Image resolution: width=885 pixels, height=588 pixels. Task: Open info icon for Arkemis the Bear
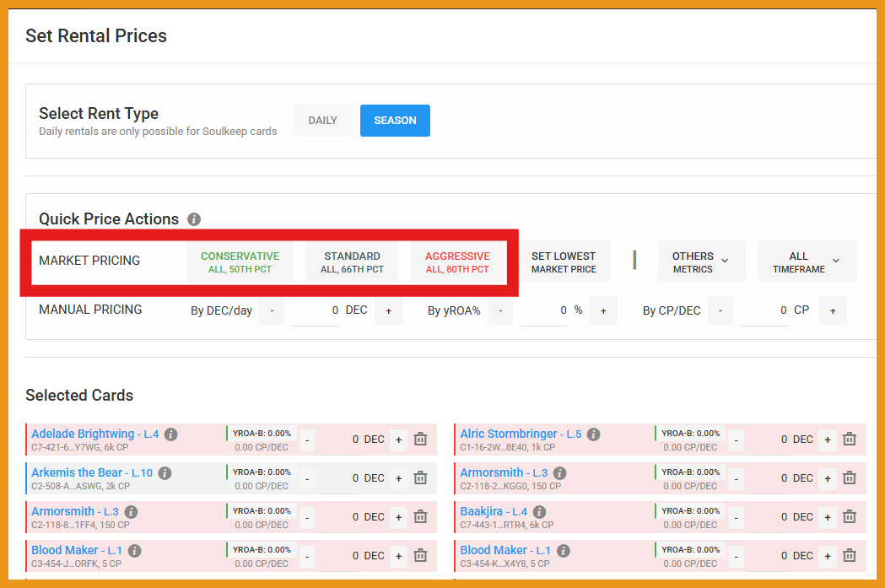click(x=165, y=473)
